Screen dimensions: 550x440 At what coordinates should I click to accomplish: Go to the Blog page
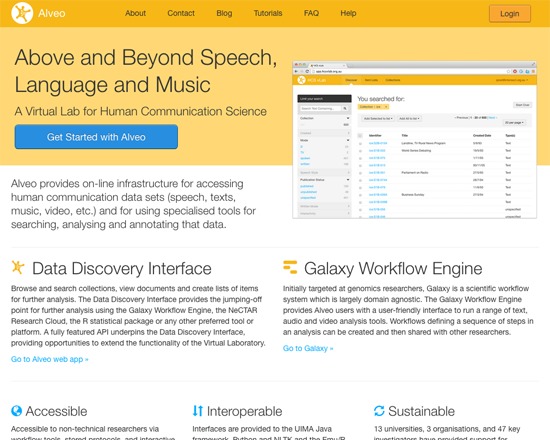click(x=224, y=13)
